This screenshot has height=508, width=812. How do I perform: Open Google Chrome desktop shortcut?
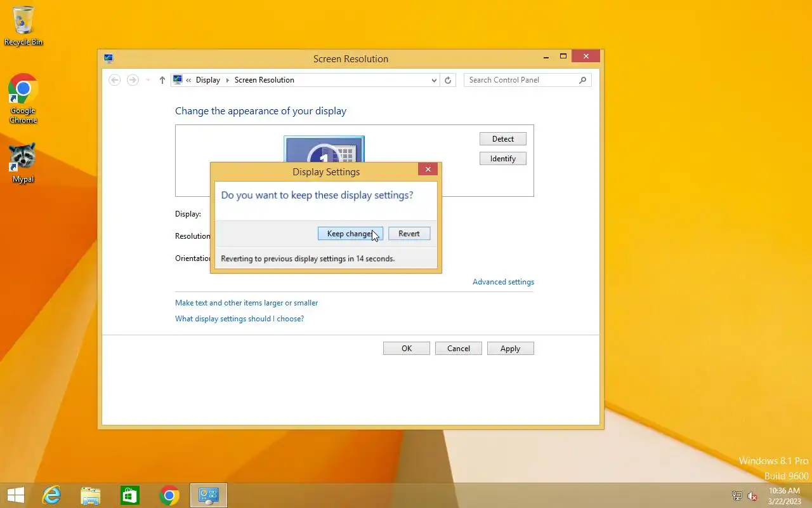[x=23, y=98]
